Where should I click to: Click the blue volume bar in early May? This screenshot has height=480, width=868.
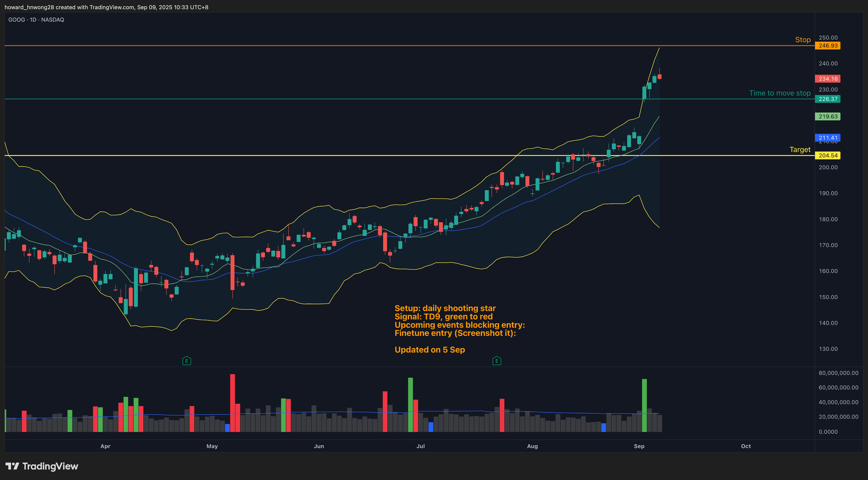tap(227, 428)
